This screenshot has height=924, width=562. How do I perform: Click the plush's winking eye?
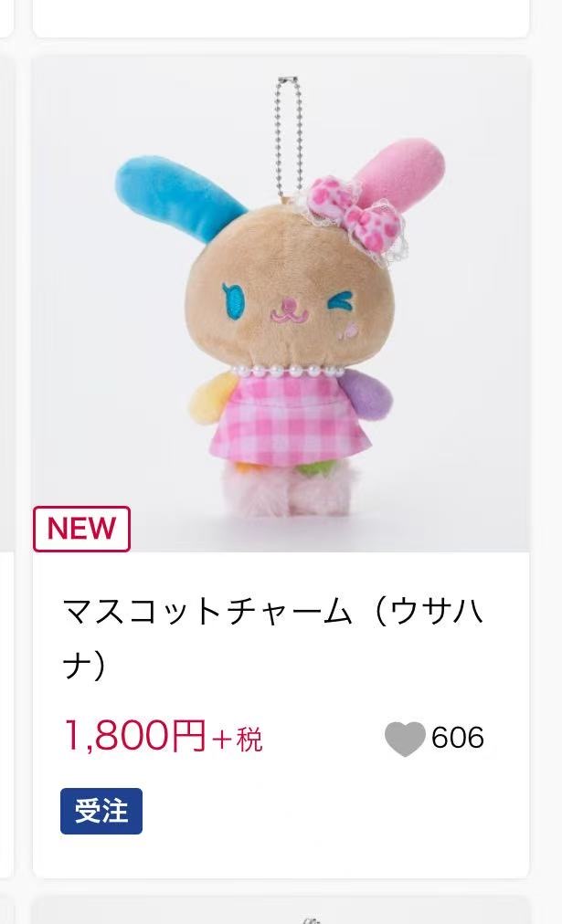pos(340,302)
